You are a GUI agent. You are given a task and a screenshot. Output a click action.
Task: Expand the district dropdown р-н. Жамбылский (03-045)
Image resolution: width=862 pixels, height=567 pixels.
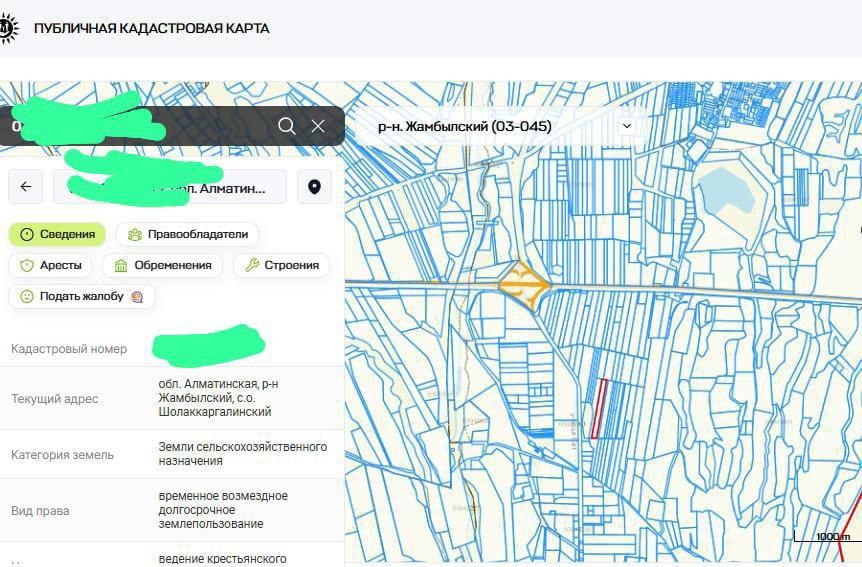tap(501, 126)
